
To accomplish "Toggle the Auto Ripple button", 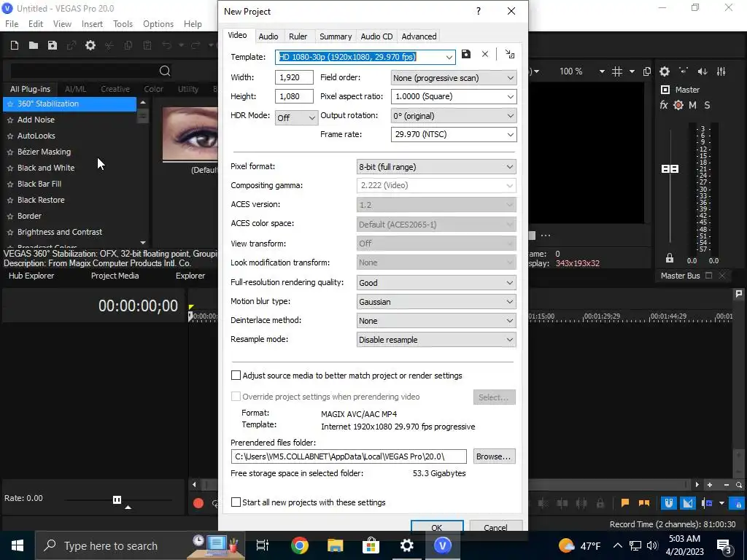I will click(707, 503).
